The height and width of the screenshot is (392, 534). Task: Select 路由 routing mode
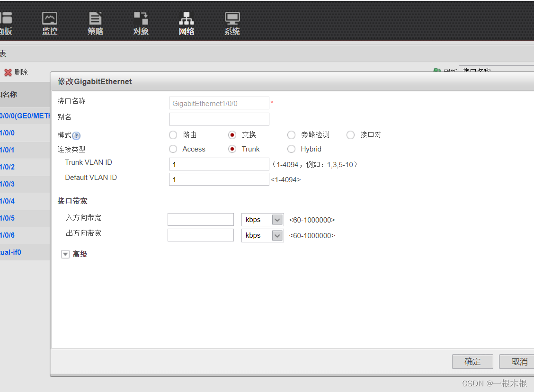point(173,135)
